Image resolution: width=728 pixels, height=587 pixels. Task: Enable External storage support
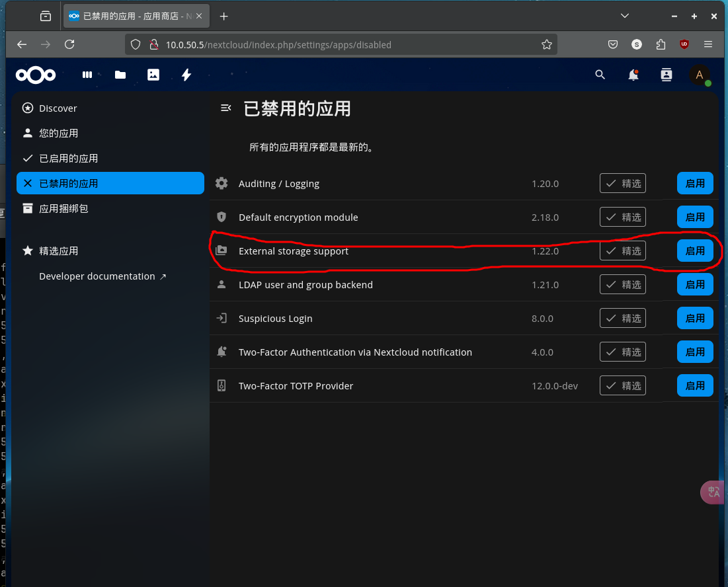pyautogui.click(x=695, y=251)
